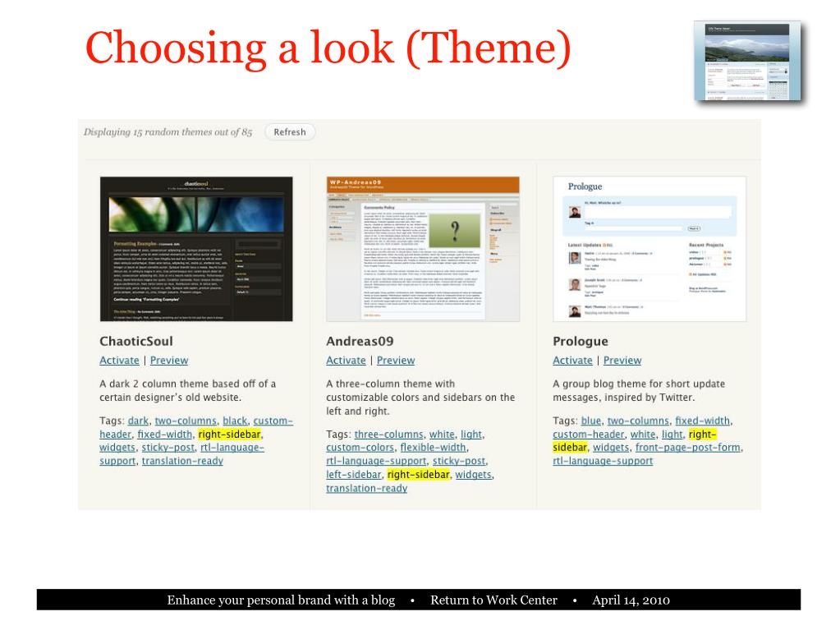Screen dimensions: 840x630
Task: Open the ChaoticSoul theme screenshot thumbnail
Action: [x=196, y=249]
